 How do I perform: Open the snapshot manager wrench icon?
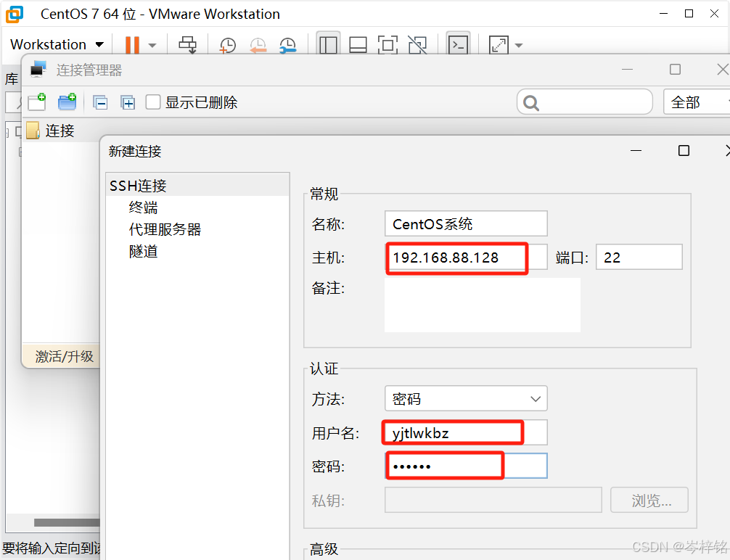point(288,45)
